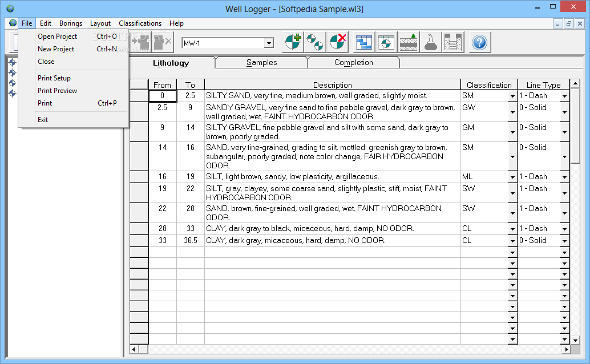
Task: Open the MW-1 boring selector dropdown
Action: pos(269,43)
